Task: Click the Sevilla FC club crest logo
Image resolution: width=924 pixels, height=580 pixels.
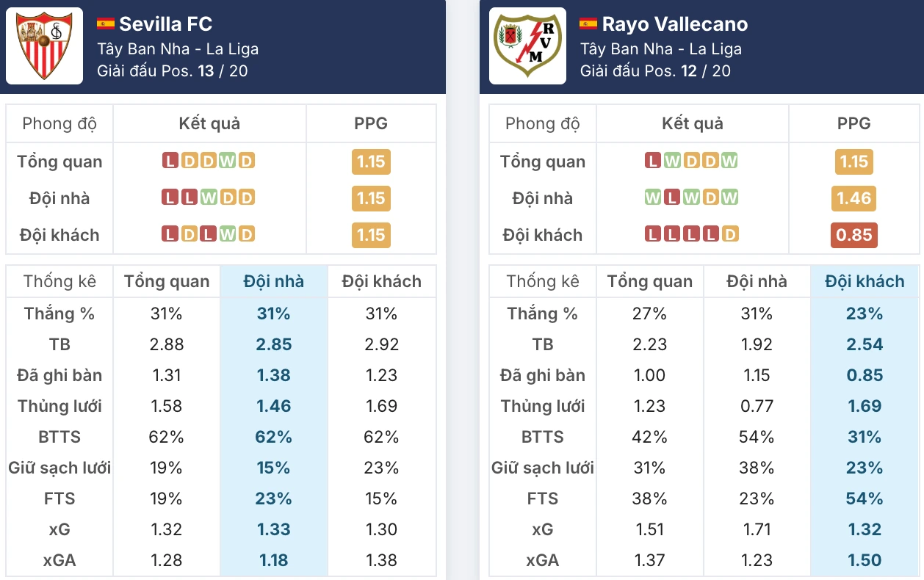Action: [44, 47]
